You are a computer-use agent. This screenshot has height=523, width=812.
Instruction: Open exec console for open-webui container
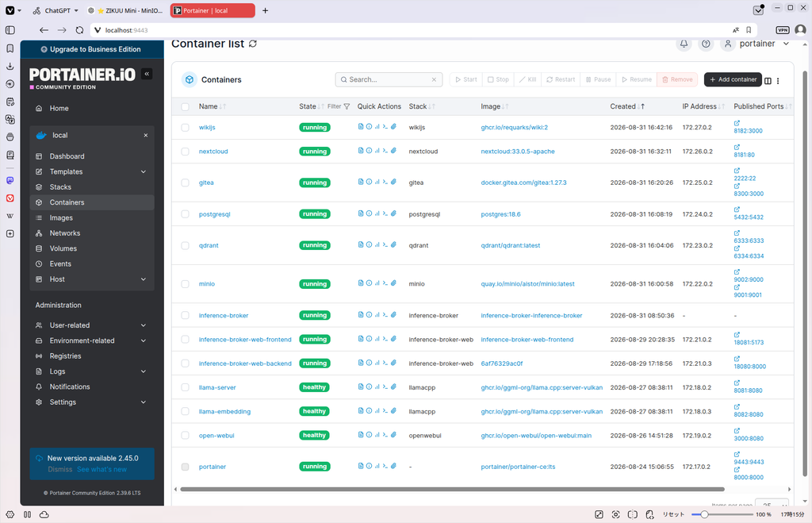385,435
